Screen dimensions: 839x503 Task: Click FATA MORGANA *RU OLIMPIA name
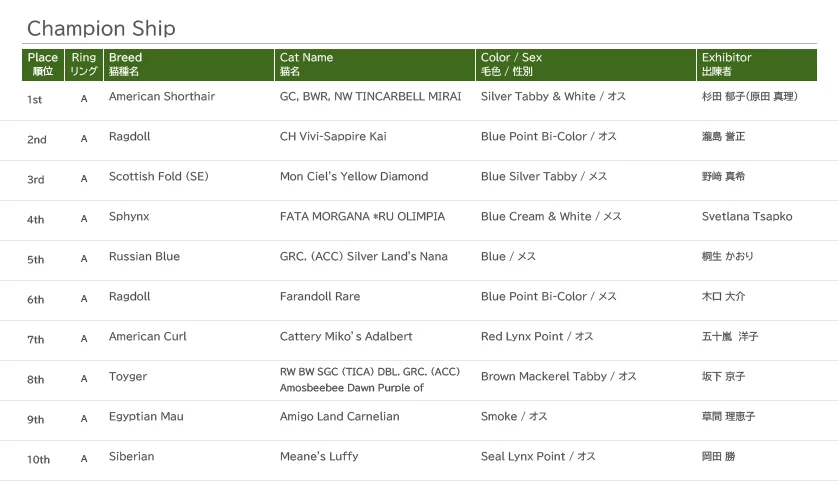tap(362, 217)
